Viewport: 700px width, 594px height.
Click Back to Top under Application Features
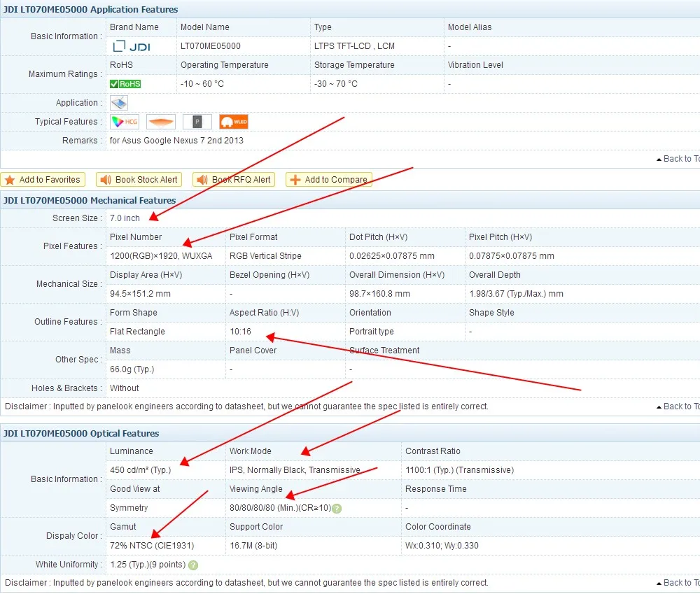click(678, 159)
